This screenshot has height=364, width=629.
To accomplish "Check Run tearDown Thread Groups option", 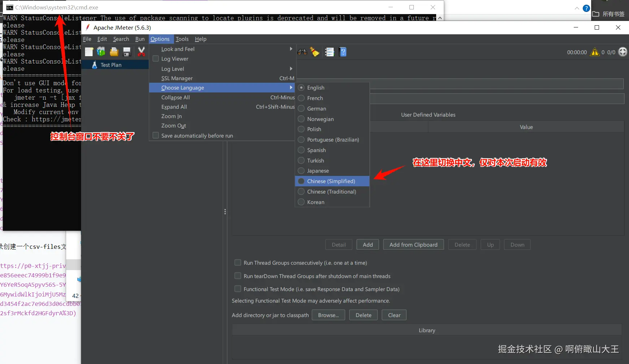I will tap(238, 276).
